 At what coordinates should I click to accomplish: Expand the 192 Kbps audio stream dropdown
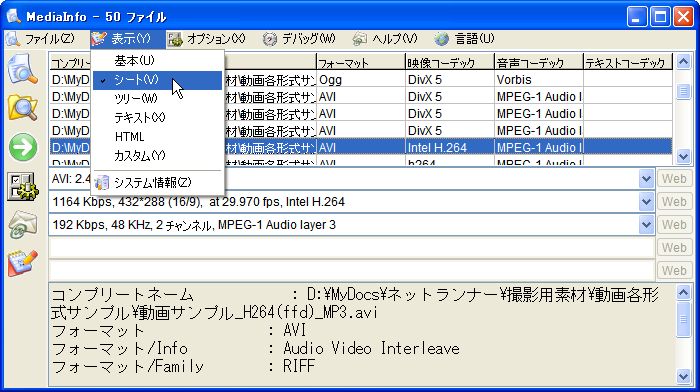tap(646, 225)
